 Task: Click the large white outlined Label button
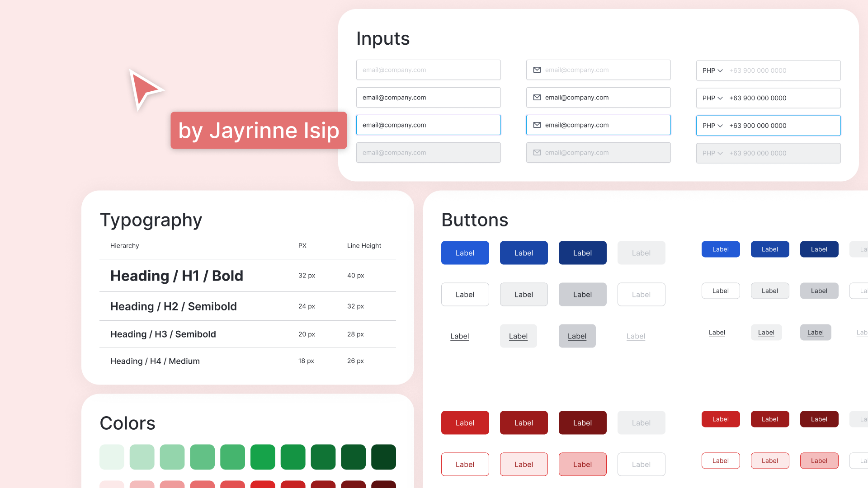465,295
